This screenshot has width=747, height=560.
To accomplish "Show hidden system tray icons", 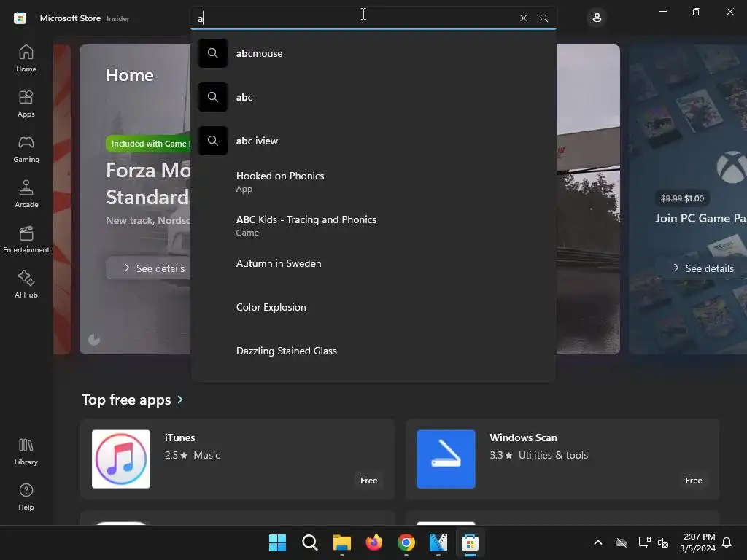I will [598, 542].
